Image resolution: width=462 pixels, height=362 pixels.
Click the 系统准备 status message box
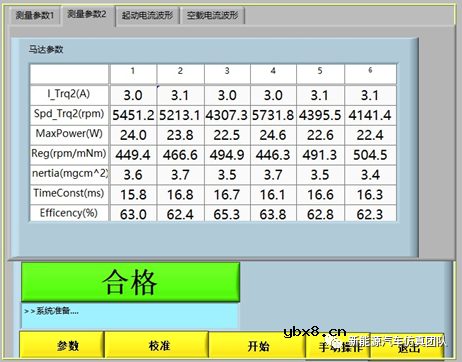pos(130,316)
